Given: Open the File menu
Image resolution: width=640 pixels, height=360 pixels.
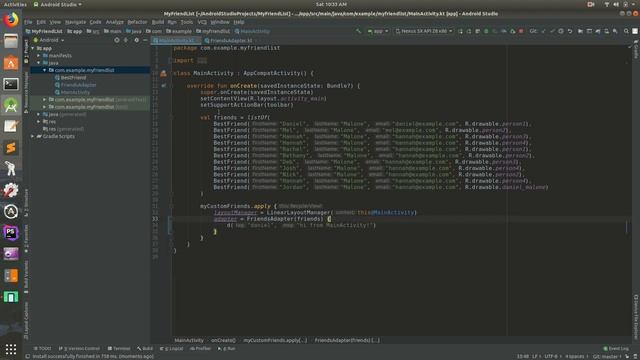Looking at the screenshot, I should [x=28, y=22].
